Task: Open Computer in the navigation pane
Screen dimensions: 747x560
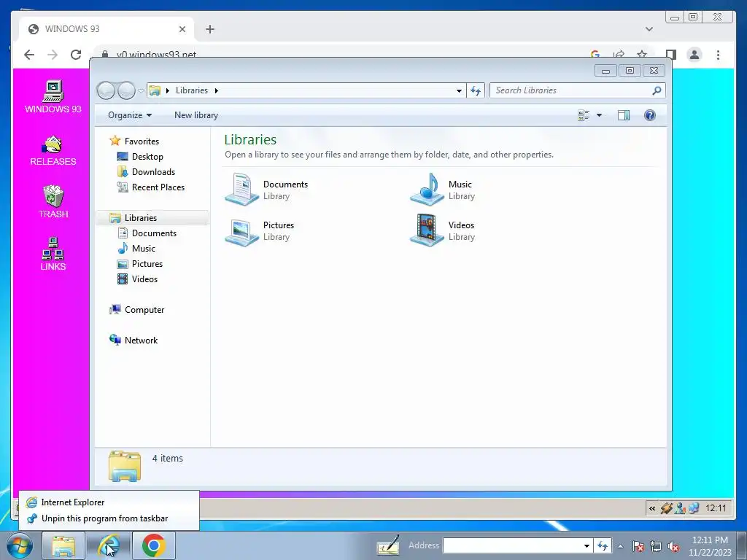Action: [144, 309]
